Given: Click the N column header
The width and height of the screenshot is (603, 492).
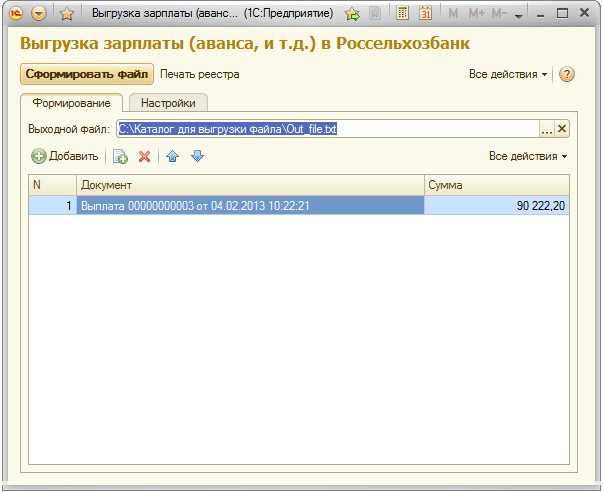Looking at the screenshot, I should pyautogui.click(x=53, y=185).
